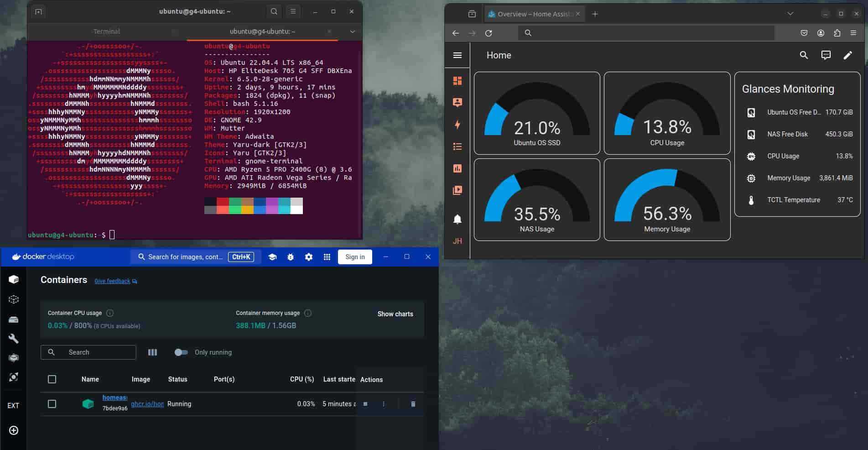
Task: Open Volumes view in Docker sidebar
Action: [x=14, y=319]
